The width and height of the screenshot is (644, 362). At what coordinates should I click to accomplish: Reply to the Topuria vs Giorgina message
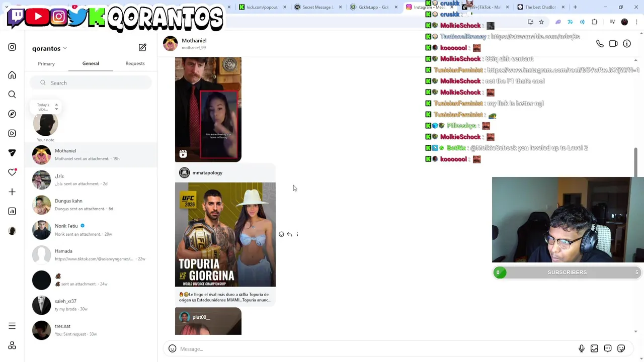289,234
